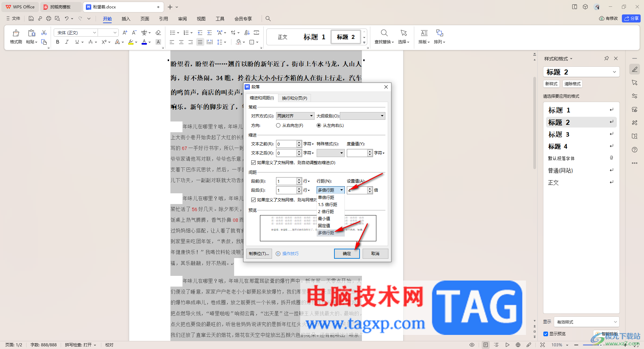644x349 pixels.
Task: Open the 审阅 ribbon tab
Action: pos(182,19)
